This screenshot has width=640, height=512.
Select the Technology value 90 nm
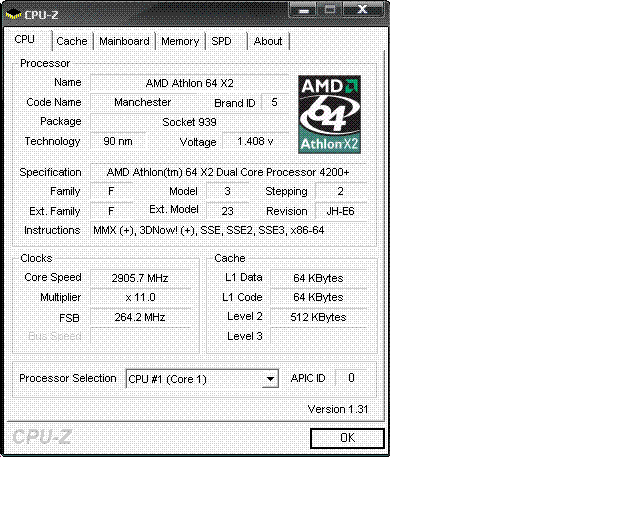click(118, 141)
